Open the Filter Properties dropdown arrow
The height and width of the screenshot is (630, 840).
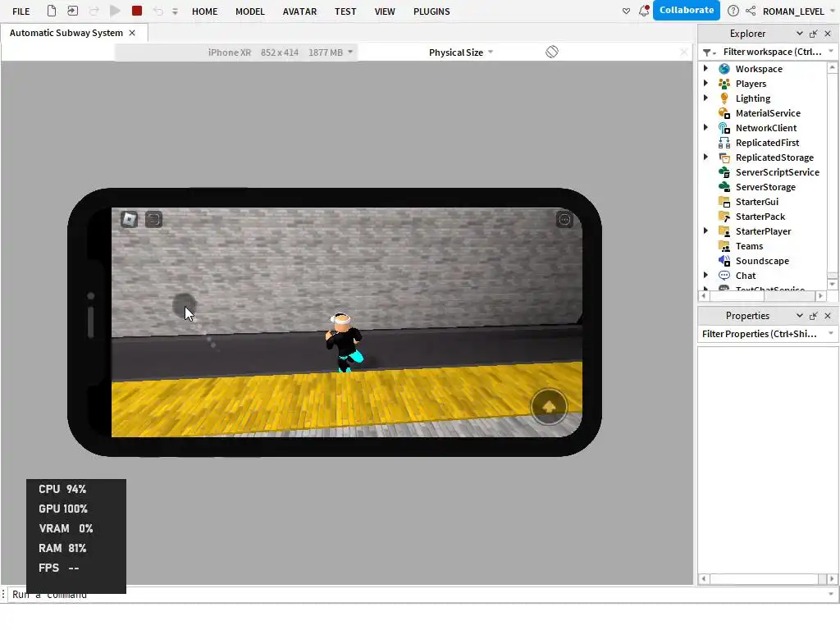[831, 333]
